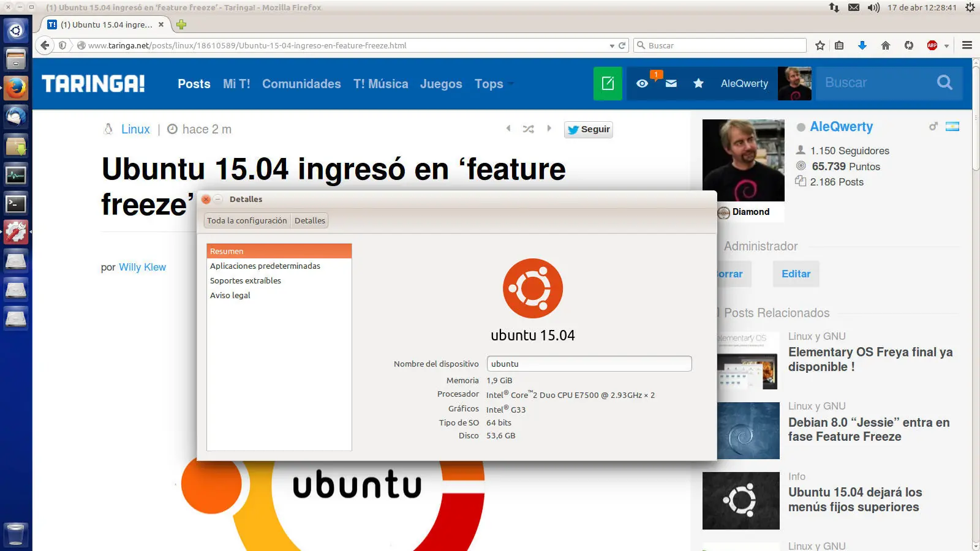Image resolution: width=980 pixels, height=551 pixels.
Task: Go to previous post arrow
Action: (x=508, y=129)
